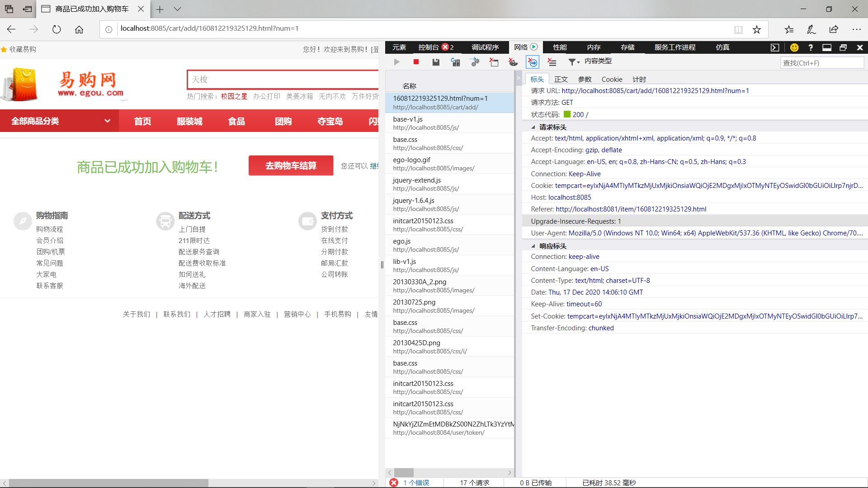This screenshot has height=488, width=868.
Task: Click the 去购物车结算 checkout button
Action: pyautogui.click(x=291, y=166)
